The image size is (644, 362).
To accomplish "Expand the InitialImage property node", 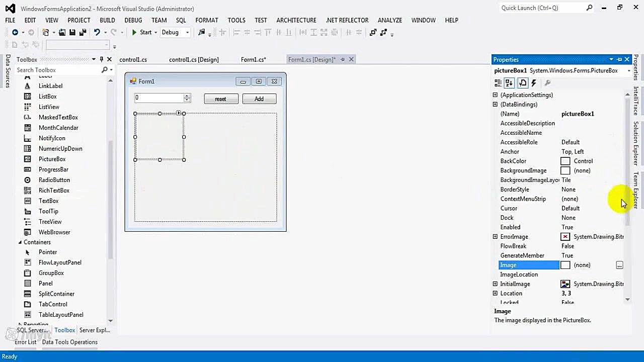I will coord(495,284).
